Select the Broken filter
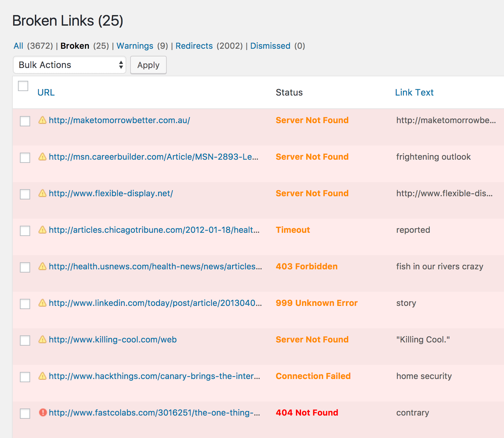504x438 pixels. click(75, 46)
